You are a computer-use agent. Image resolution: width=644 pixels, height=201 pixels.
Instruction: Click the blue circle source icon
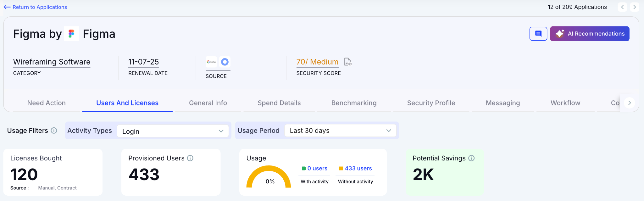click(225, 62)
